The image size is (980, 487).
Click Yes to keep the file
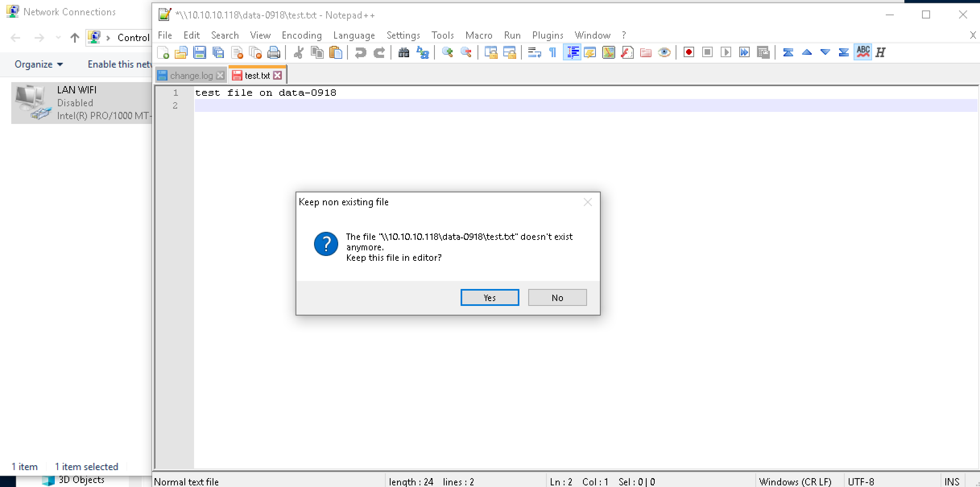click(x=490, y=297)
